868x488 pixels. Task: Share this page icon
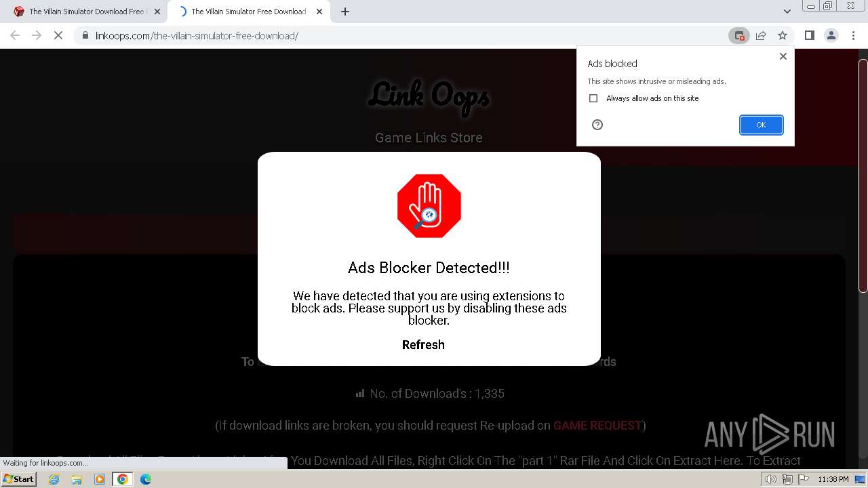coord(761,35)
